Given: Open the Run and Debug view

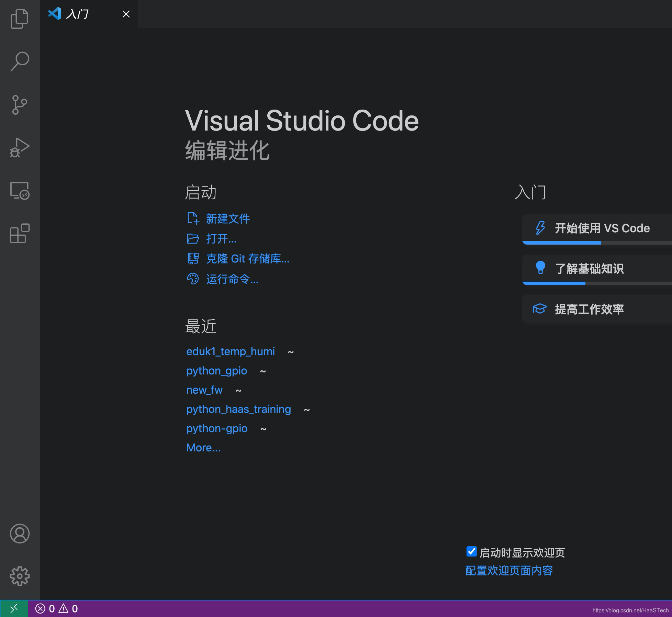Looking at the screenshot, I should click(x=20, y=148).
